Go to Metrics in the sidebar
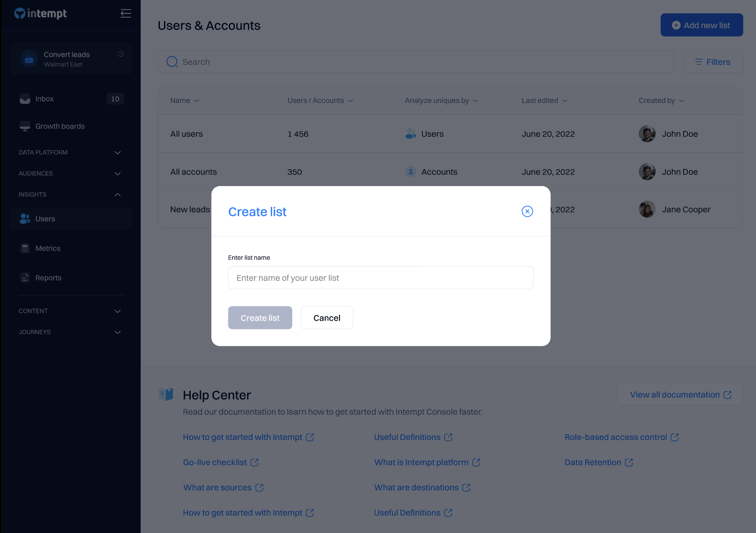This screenshot has height=533, width=756. coord(48,248)
